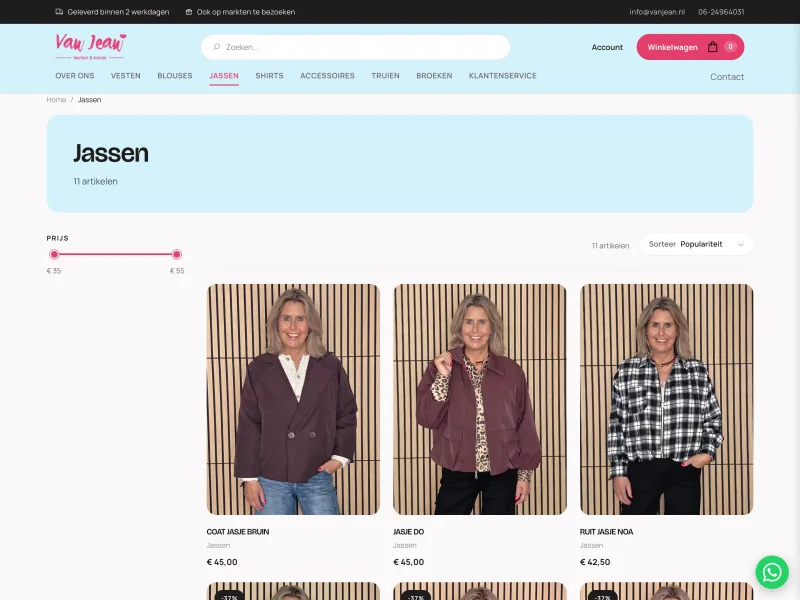Open the Winkelwagen cart button
This screenshot has height=600, width=800.
690,47
